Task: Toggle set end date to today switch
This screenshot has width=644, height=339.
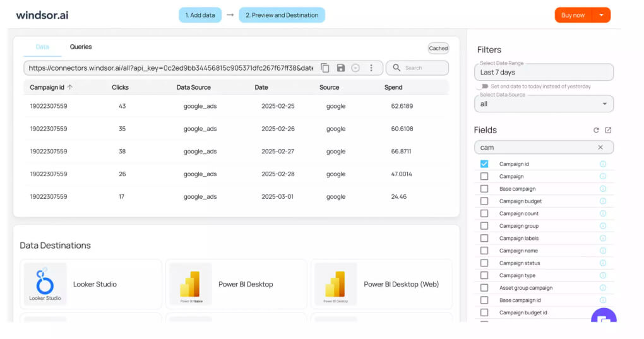Action: 483,86
